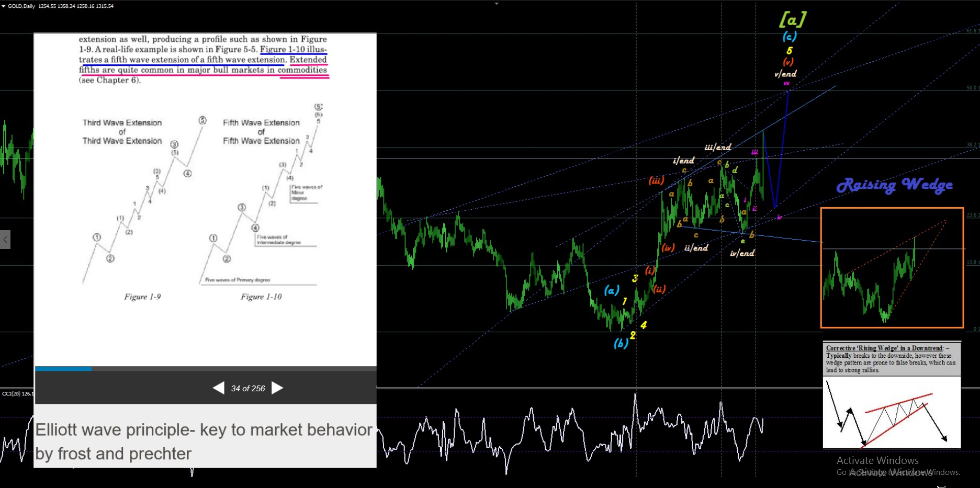Click the '(see Chapter 6).' text

[110, 80]
